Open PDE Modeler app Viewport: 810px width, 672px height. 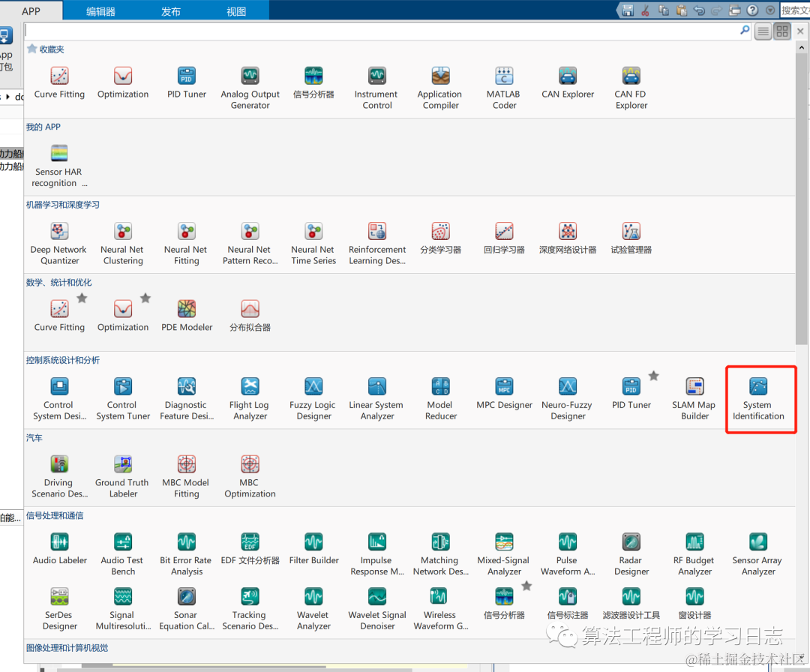point(187,316)
